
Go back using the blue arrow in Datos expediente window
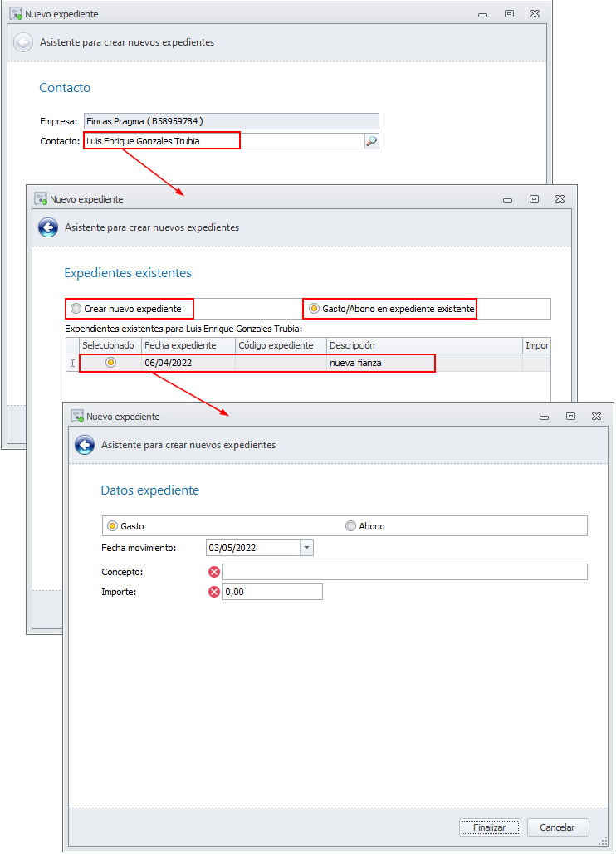point(85,445)
